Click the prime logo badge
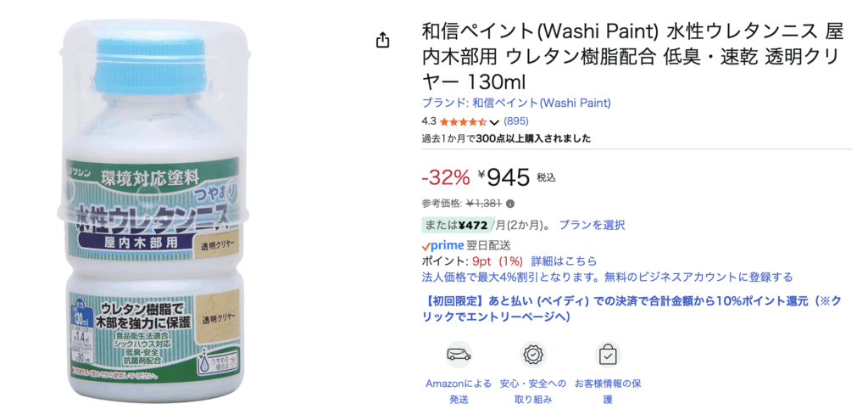Viewport: 868px width, 409px height. (442, 245)
